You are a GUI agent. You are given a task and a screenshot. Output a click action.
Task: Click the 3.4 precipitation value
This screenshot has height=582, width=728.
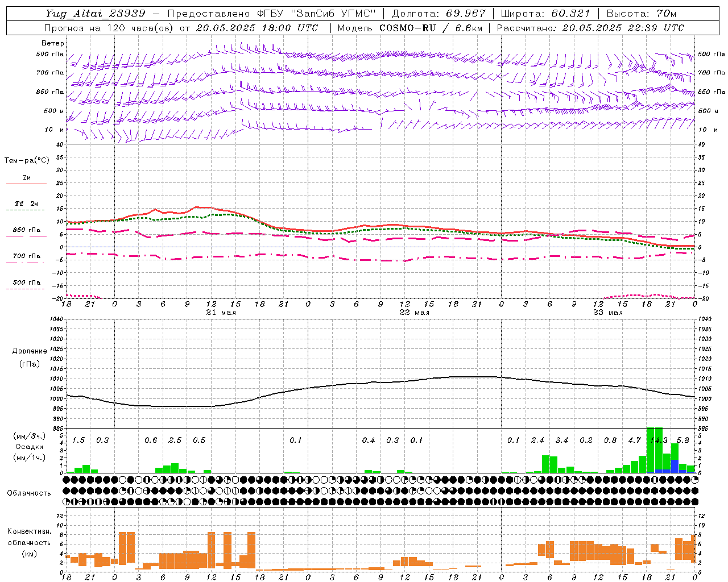(x=562, y=440)
